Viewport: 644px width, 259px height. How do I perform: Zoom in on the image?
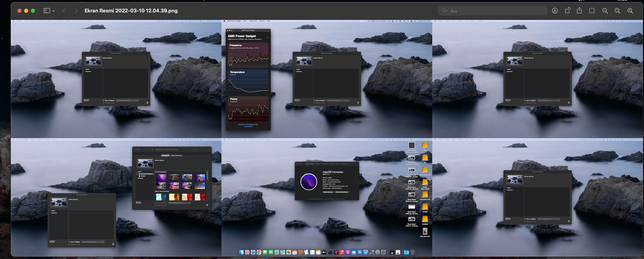coord(630,11)
